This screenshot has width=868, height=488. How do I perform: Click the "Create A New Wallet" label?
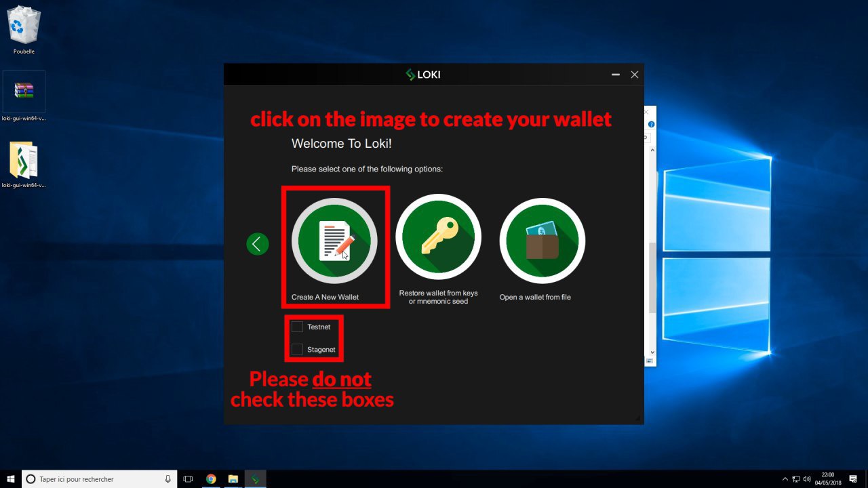coord(325,297)
